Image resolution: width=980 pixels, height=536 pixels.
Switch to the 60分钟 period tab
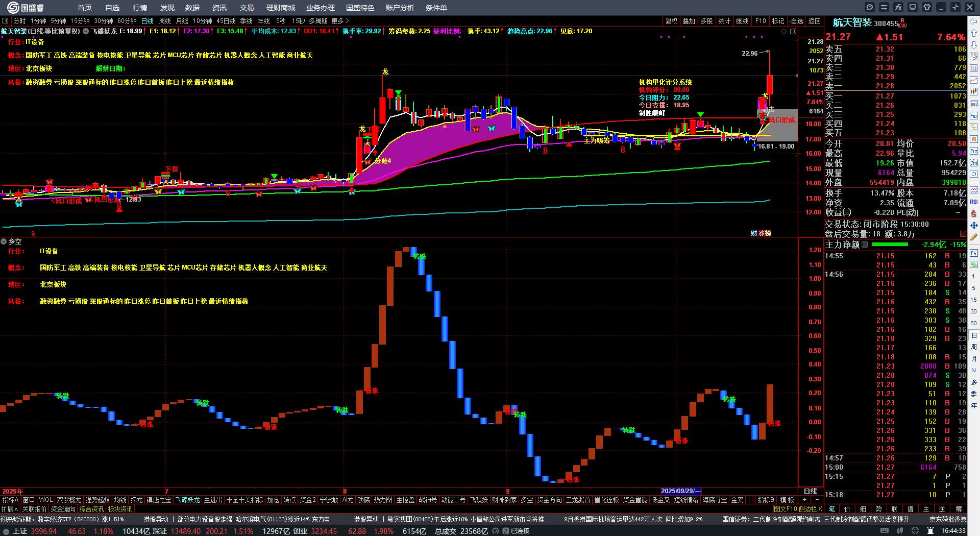coord(127,21)
